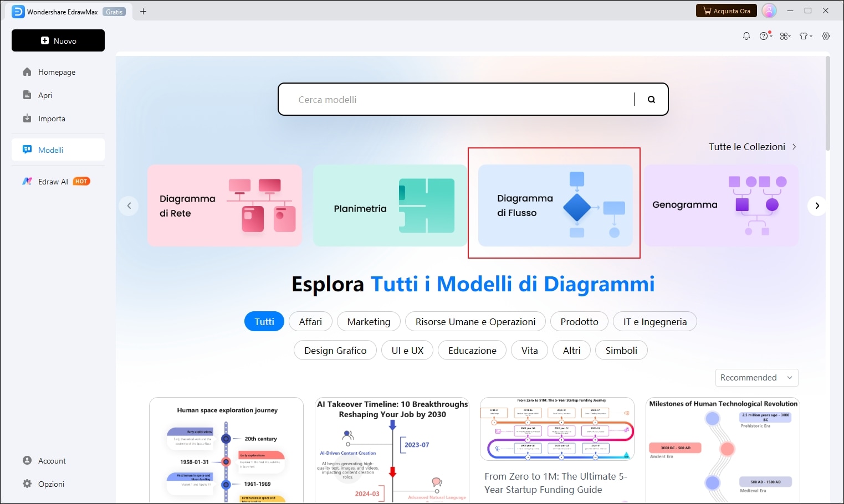Click the user profile avatar

click(769, 11)
